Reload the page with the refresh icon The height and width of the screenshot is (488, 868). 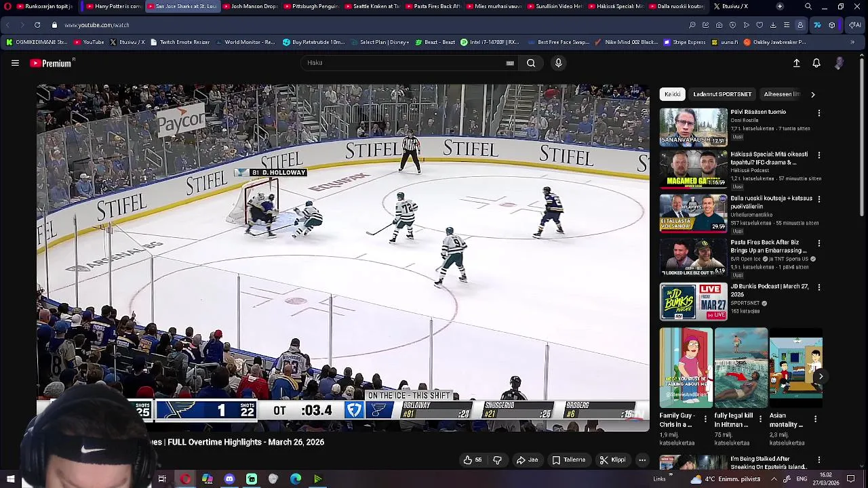(37, 25)
